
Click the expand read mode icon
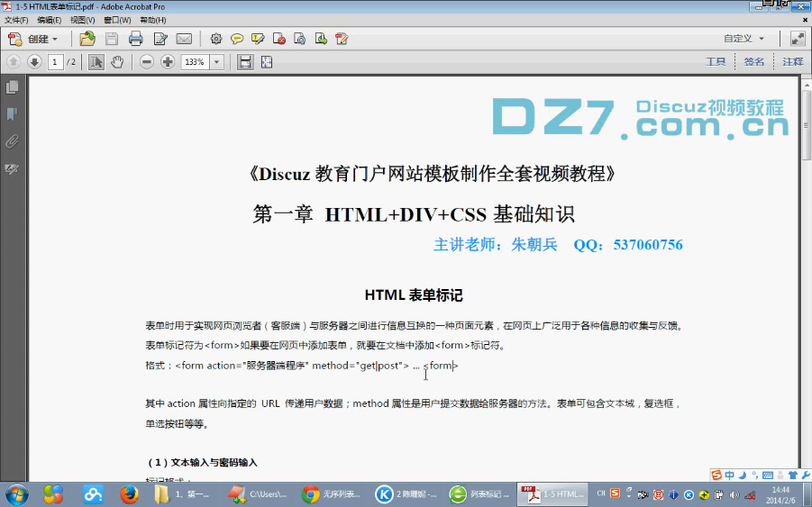coord(798,39)
